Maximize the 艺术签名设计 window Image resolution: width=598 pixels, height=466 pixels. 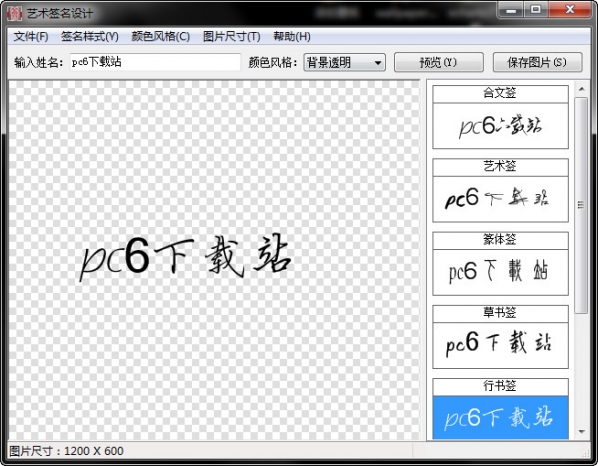(536, 10)
